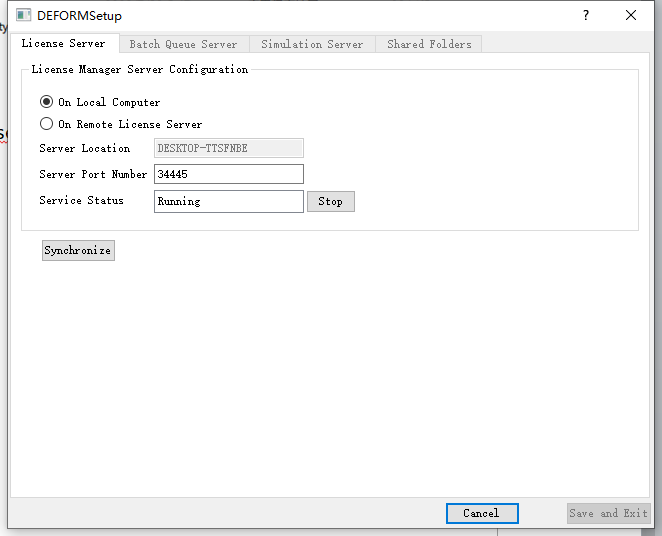This screenshot has width=662, height=536.
Task: Click the Server Location field showing DESKTOP-TTSFNBE
Action: click(x=229, y=148)
